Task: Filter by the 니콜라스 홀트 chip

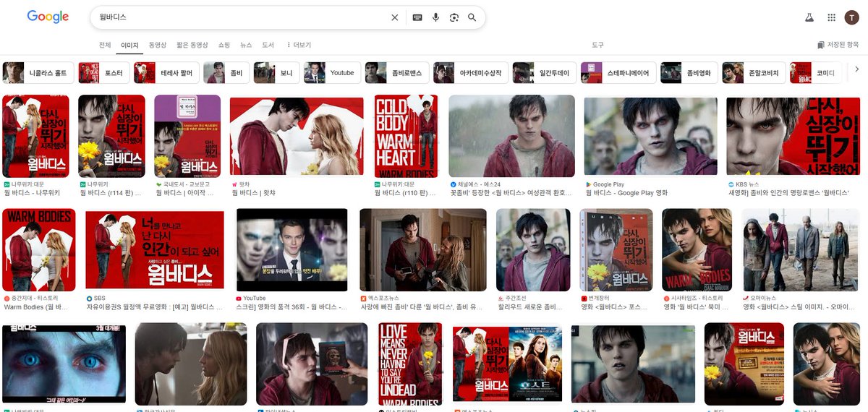Action: pyautogui.click(x=38, y=73)
